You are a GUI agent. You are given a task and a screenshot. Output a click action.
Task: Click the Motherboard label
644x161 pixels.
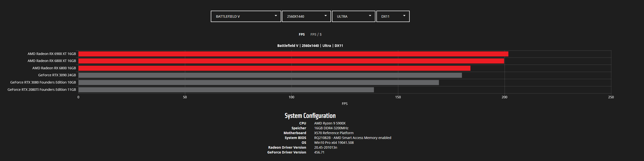295,133
